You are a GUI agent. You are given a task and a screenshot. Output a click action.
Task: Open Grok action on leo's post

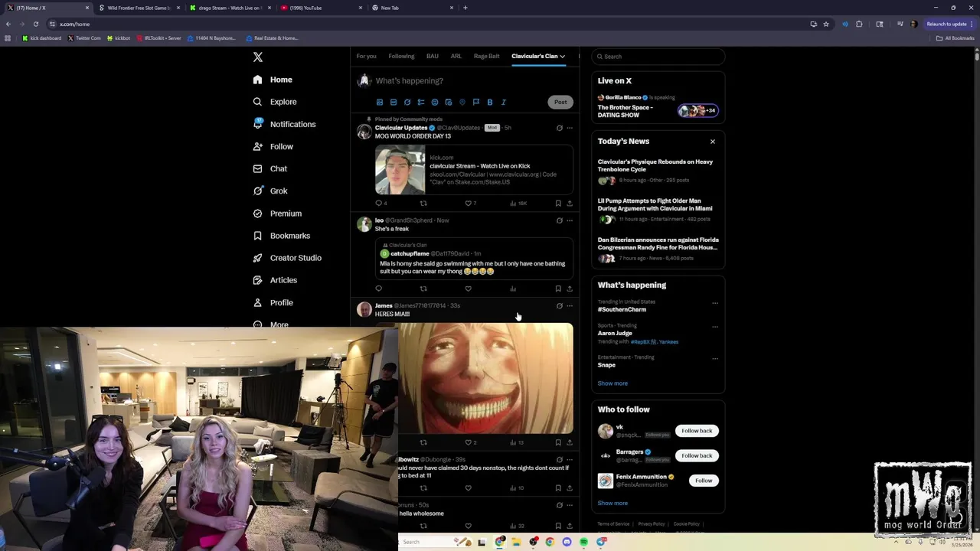pyautogui.click(x=559, y=220)
